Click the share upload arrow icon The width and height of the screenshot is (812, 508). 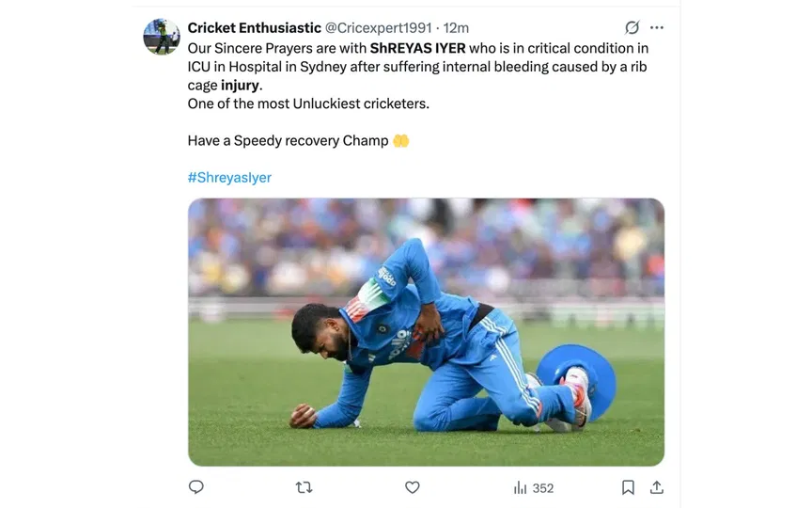pos(657,487)
